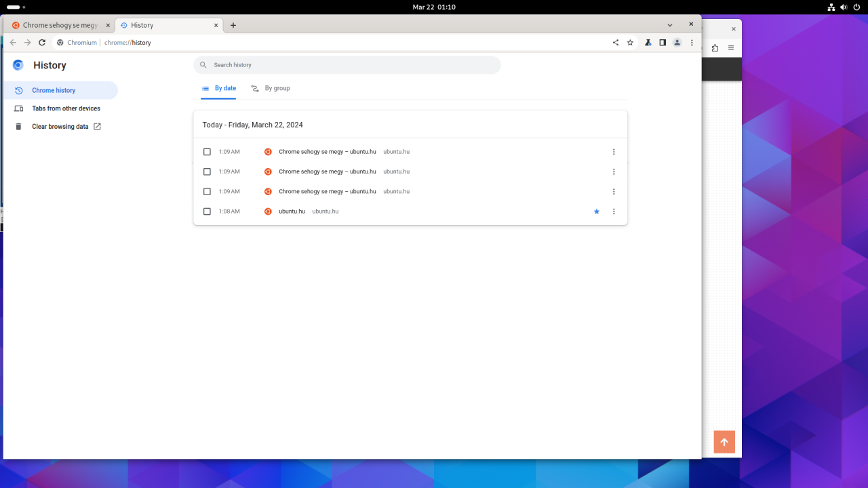Select Chrome history in the sidebar
Viewport: 868px width, 488px height.
[x=60, y=90]
